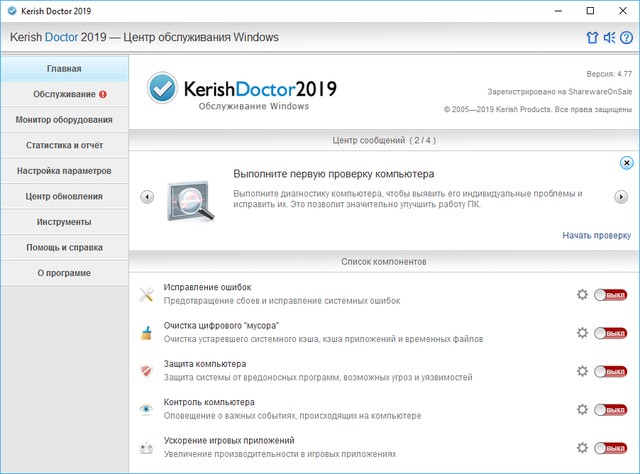Enable the Исправление ошибок toggle switch
The height and width of the screenshot is (474, 640).
(609, 295)
